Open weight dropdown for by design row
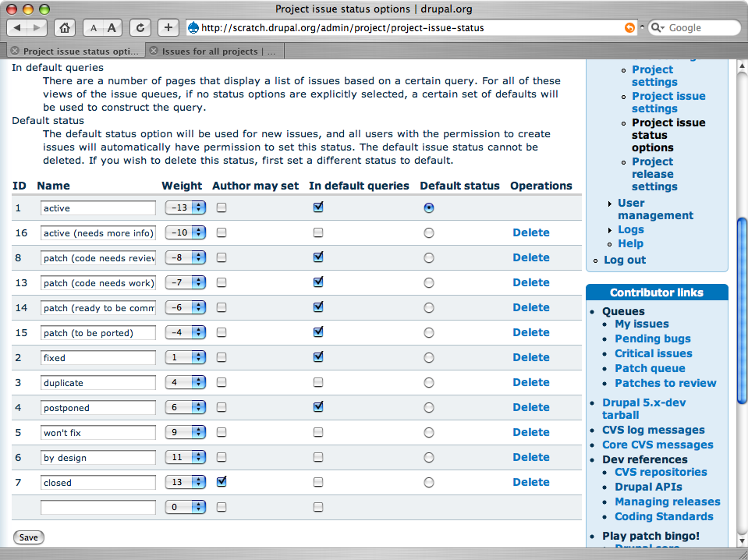The height and width of the screenshot is (560, 748). [x=186, y=457]
